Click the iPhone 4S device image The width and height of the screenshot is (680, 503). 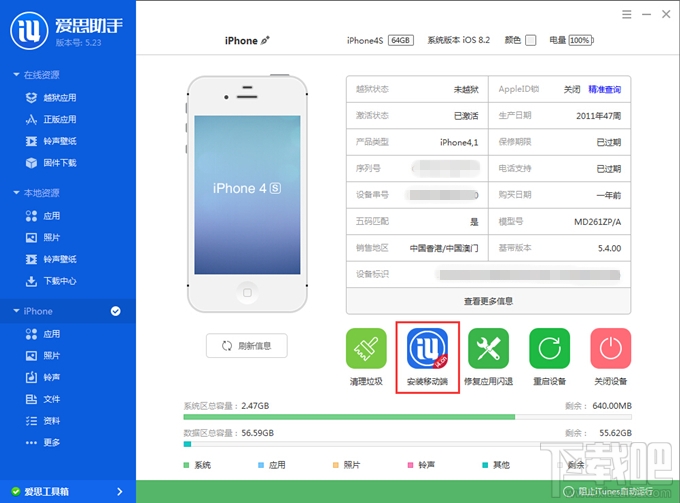tap(247, 194)
